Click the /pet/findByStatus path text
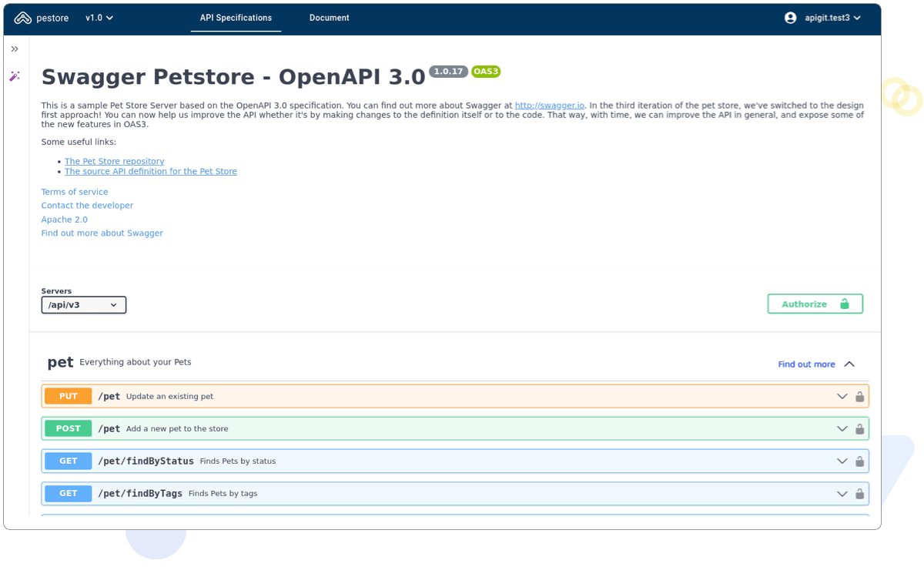 click(x=146, y=461)
